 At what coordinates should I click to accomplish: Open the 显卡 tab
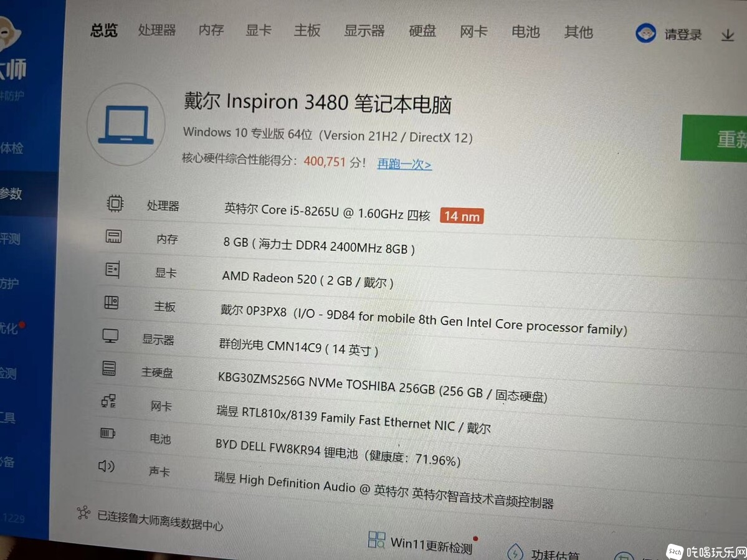pos(258,31)
